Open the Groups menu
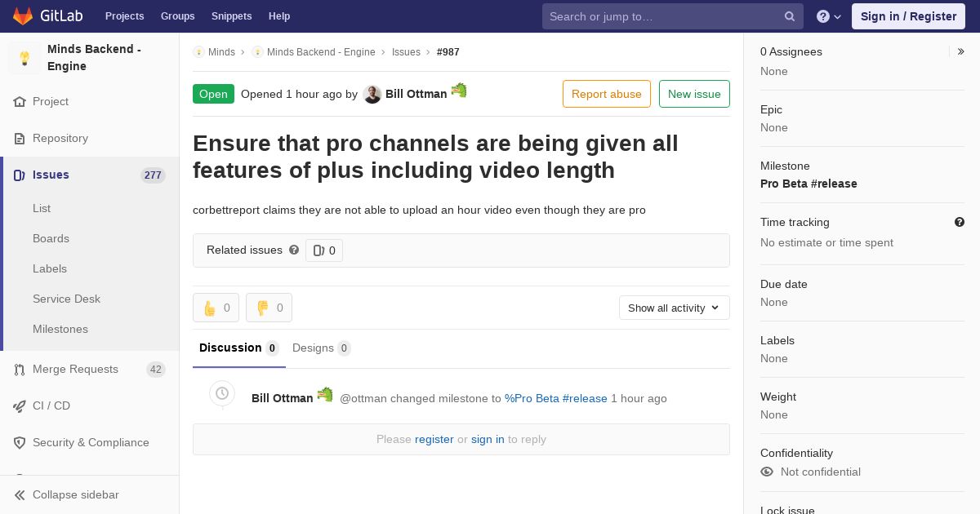The image size is (980, 514). coord(178,16)
